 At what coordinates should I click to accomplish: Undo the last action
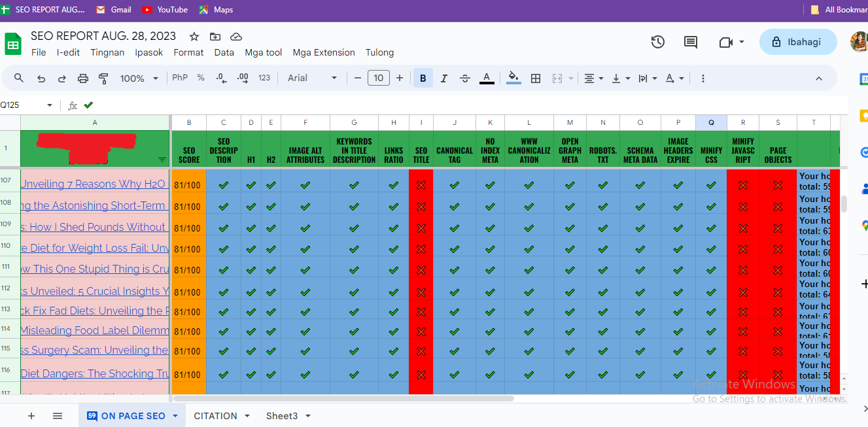point(41,78)
